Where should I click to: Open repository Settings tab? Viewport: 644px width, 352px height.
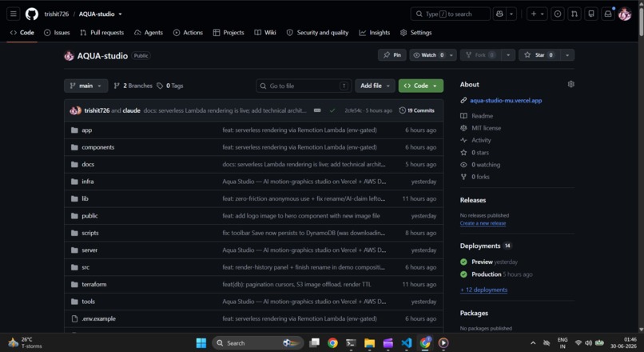coord(416,33)
